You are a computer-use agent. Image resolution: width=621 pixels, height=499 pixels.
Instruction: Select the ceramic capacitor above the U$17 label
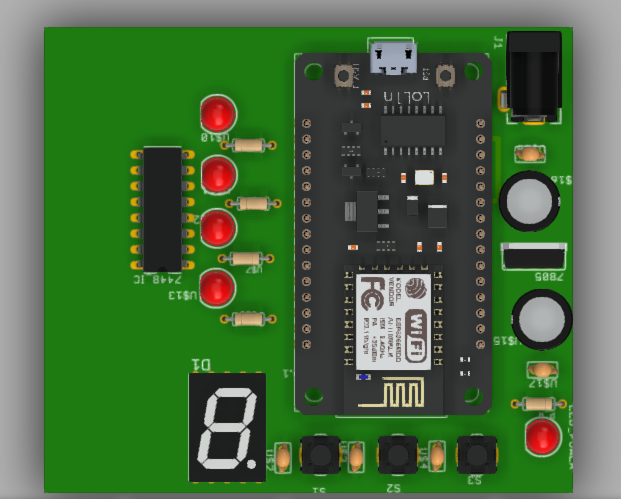(542, 371)
